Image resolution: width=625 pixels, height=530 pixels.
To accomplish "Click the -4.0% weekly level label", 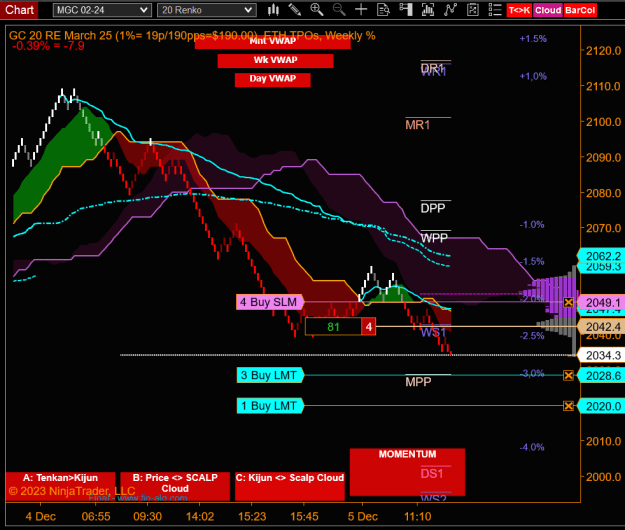I will tap(532, 447).
